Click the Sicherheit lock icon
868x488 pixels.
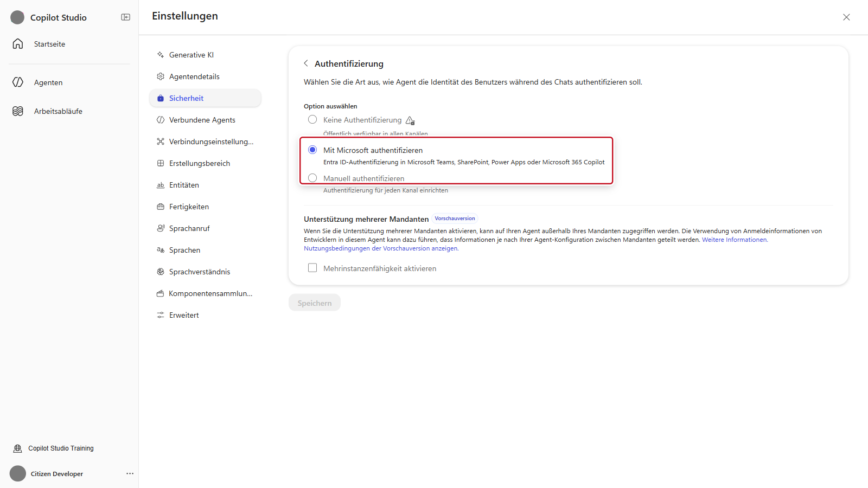pos(161,98)
